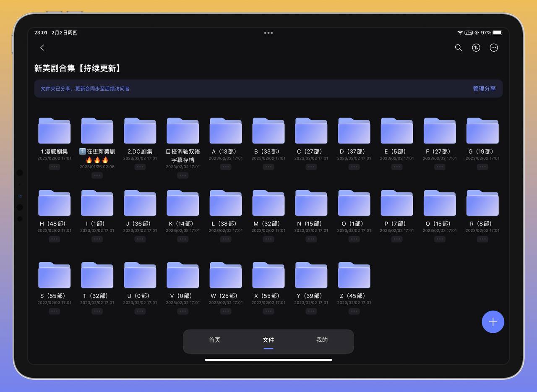Tap the 23:01 clock in status bar

tap(41, 33)
